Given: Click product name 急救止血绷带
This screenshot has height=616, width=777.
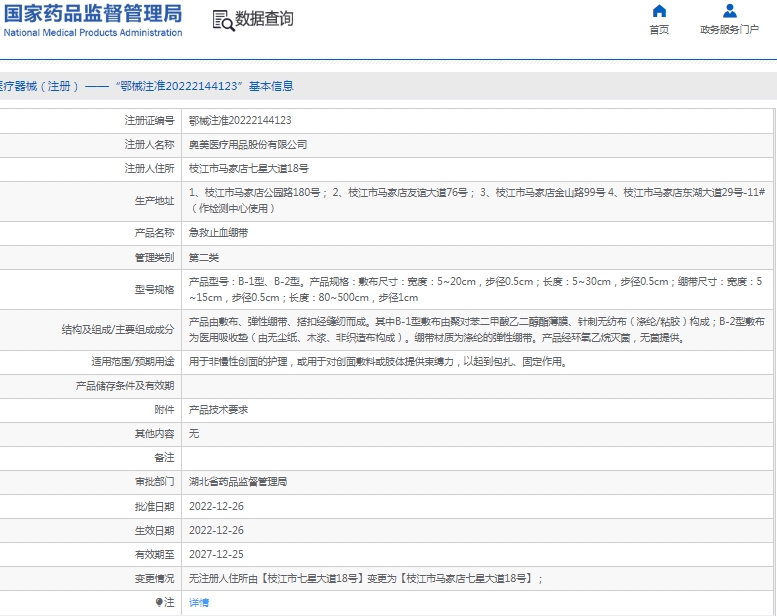Looking at the screenshot, I should pyautogui.click(x=219, y=232).
